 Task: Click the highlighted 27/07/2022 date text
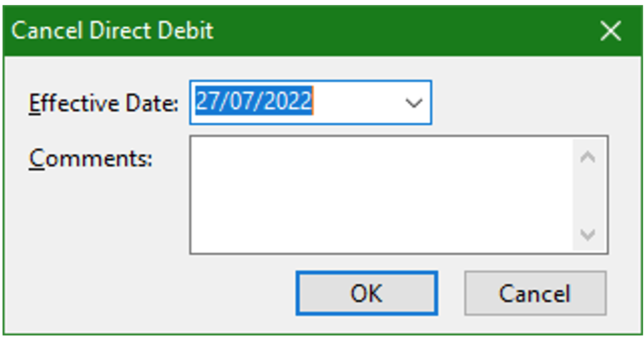[254, 102]
